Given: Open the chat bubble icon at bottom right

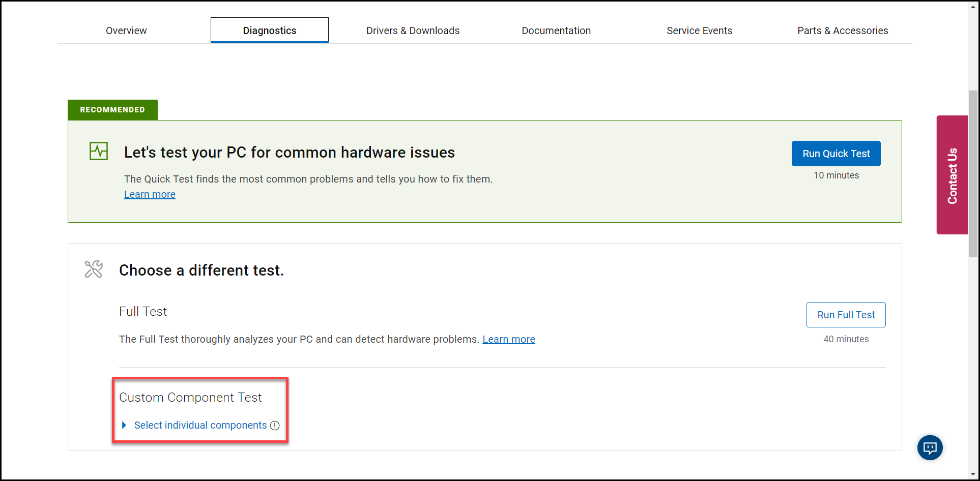Looking at the screenshot, I should click(930, 448).
